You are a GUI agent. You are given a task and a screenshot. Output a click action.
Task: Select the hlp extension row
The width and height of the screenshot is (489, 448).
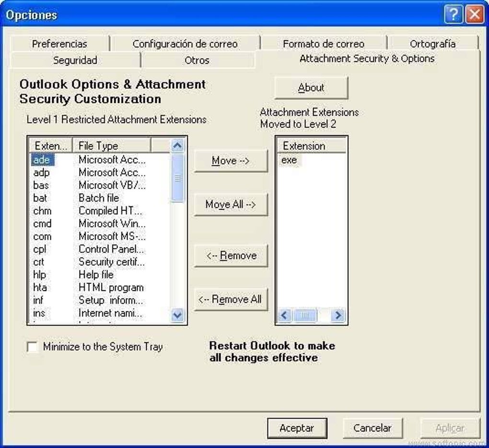[x=100, y=275]
